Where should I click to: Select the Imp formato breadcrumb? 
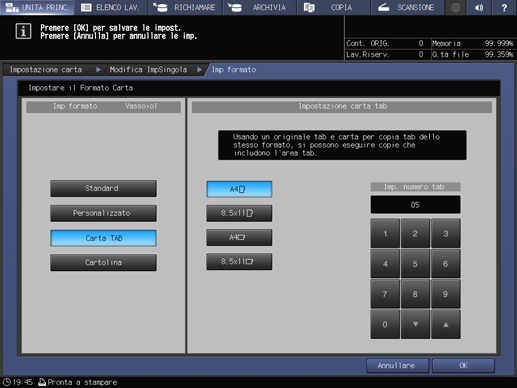[234, 70]
